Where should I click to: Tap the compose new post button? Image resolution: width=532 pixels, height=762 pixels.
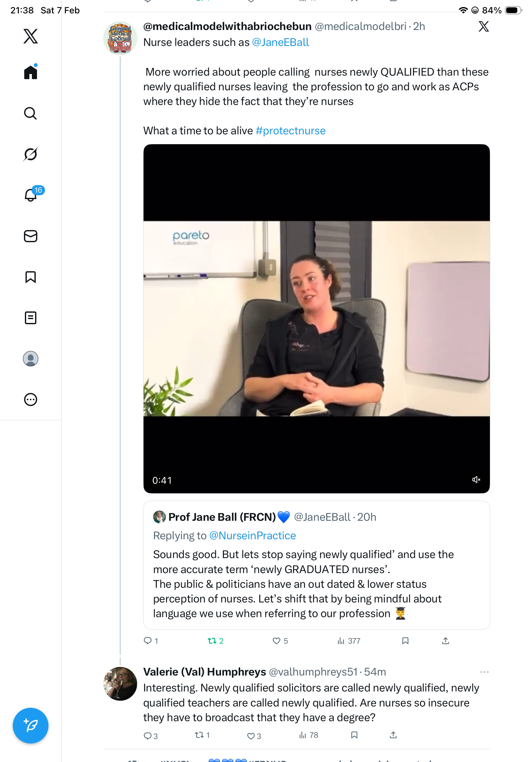coord(31,726)
